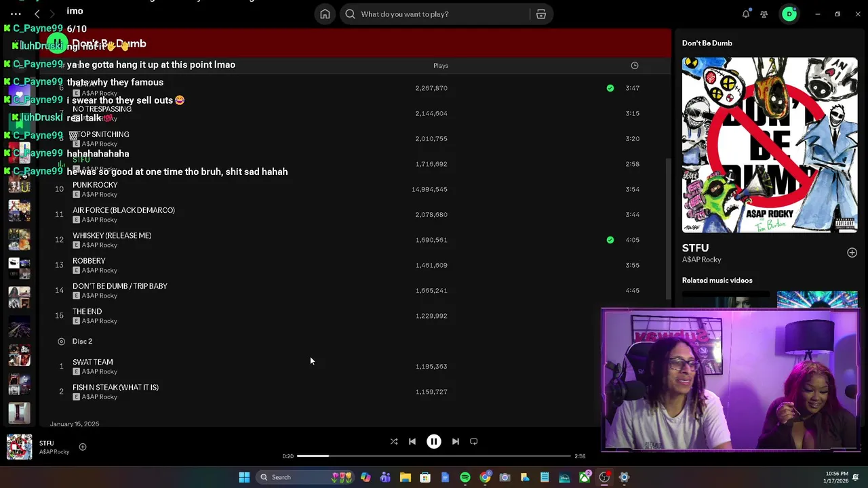The height and width of the screenshot is (488, 868).
Task: Open Xbox app from the taskbar
Action: click(x=585, y=477)
